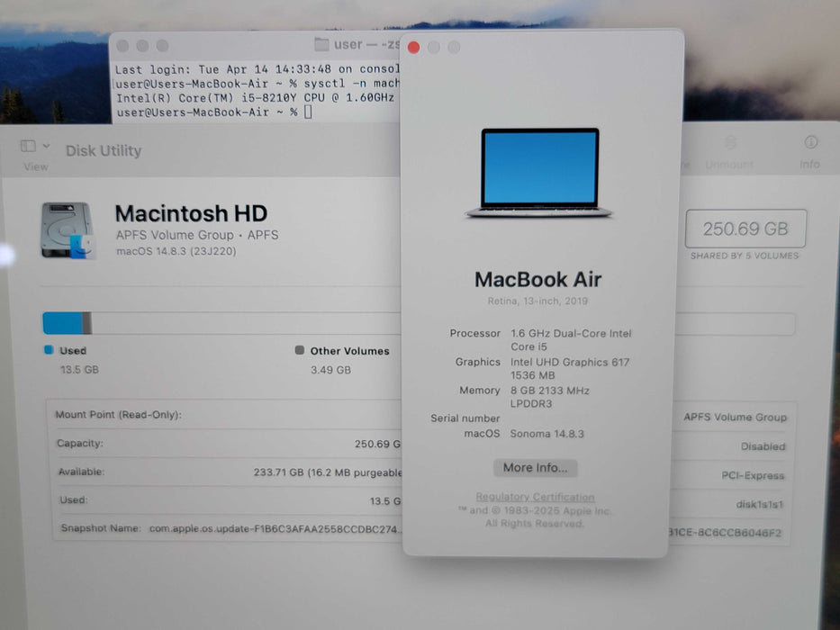The width and height of the screenshot is (840, 630).
Task: Click the Serial number label
Action: click(x=465, y=418)
